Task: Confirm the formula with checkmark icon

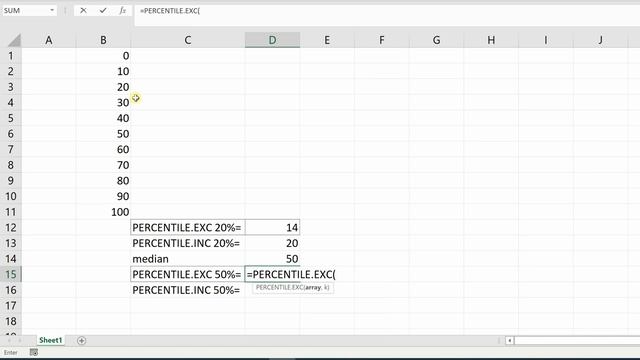Action: pos(103,11)
